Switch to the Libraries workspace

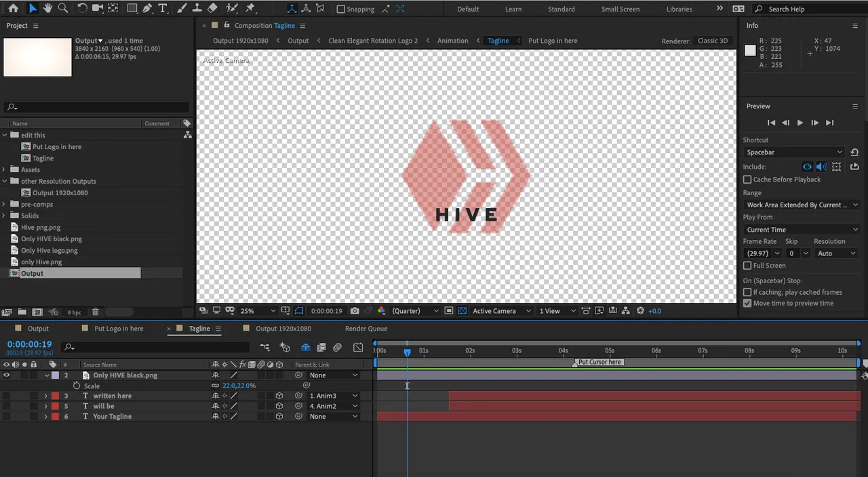point(679,9)
